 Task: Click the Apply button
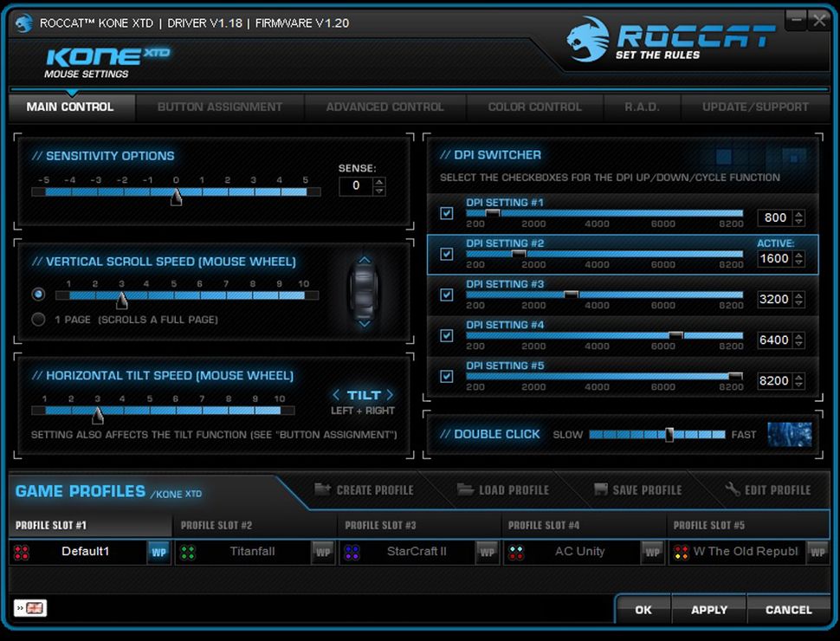pos(708,609)
